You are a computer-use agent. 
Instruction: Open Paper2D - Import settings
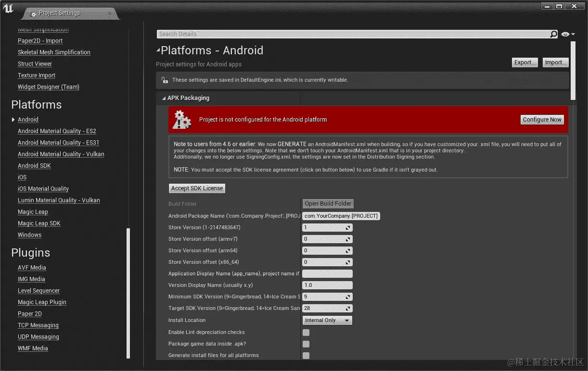[x=40, y=41]
